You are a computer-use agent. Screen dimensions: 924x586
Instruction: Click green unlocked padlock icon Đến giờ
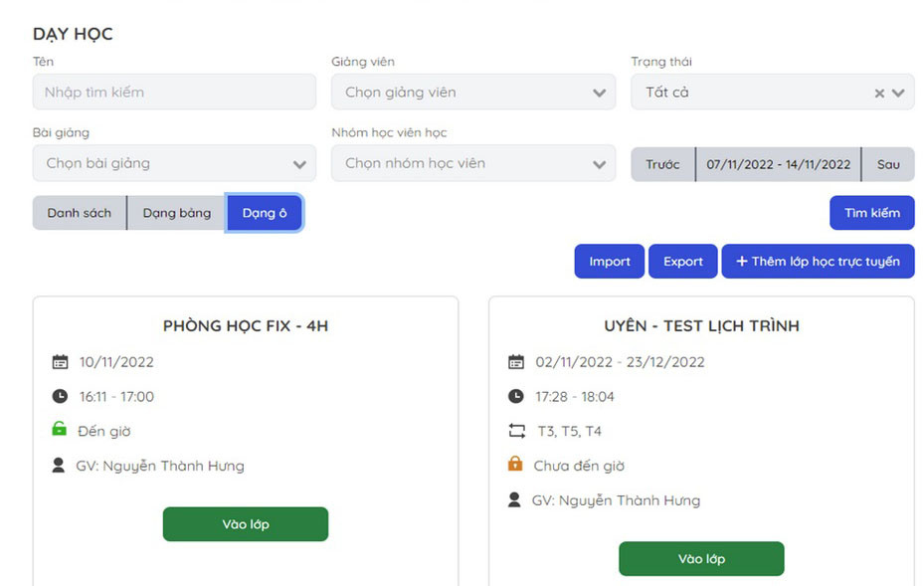click(x=60, y=430)
